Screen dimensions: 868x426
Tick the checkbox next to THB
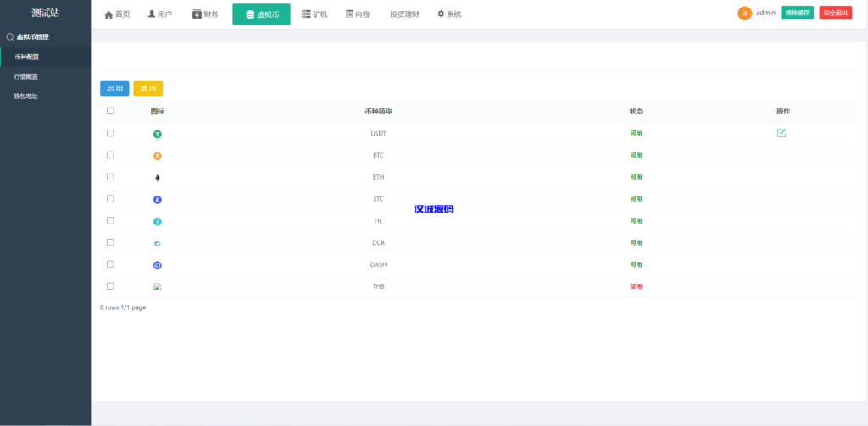pos(110,286)
